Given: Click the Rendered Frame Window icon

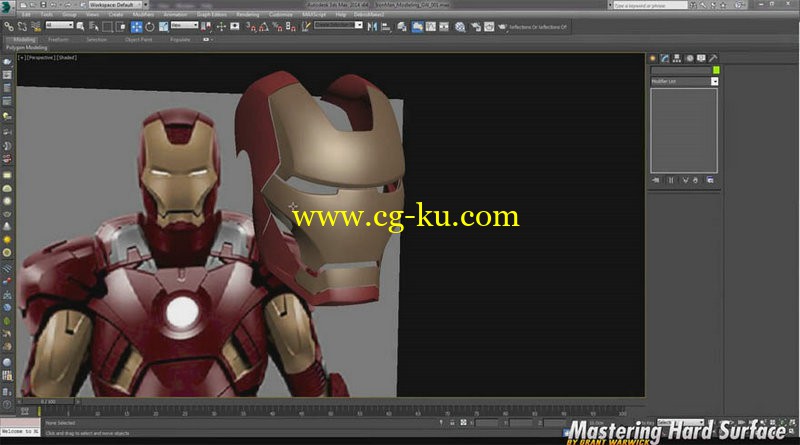Looking at the screenshot, I should (x=489, y=27).
